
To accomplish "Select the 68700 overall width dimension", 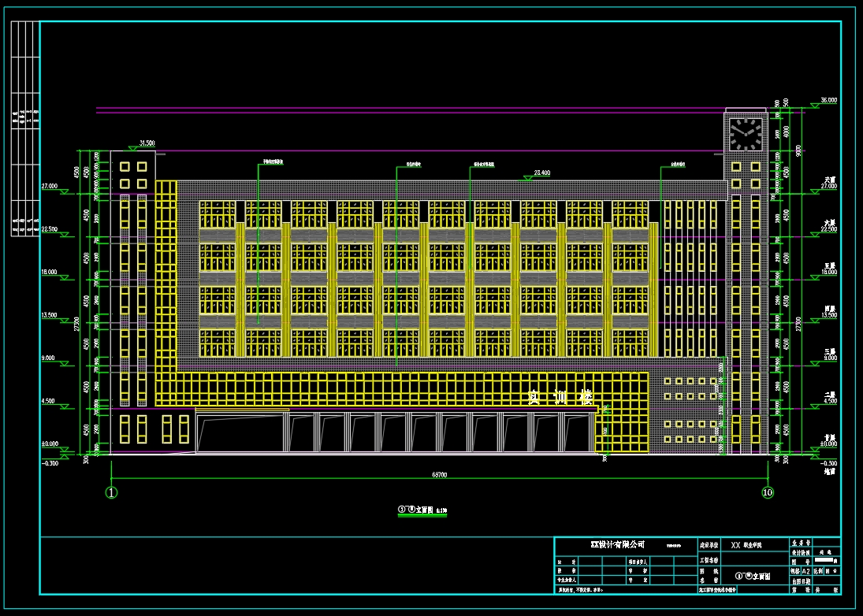I will point(439,475).
